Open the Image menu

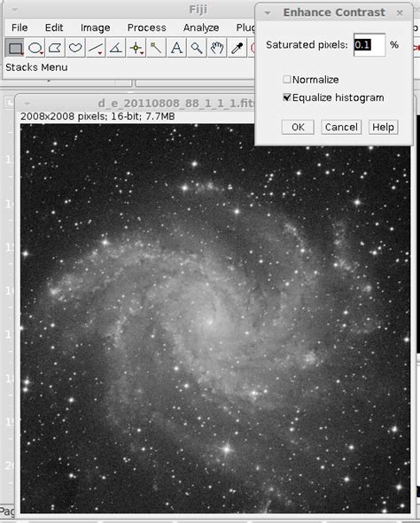(96, 27)
